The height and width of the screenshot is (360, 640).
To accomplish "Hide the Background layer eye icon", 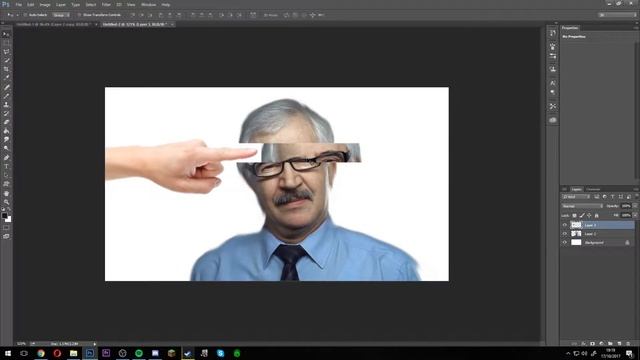I will pyautogui.click(x=565, y=242).
